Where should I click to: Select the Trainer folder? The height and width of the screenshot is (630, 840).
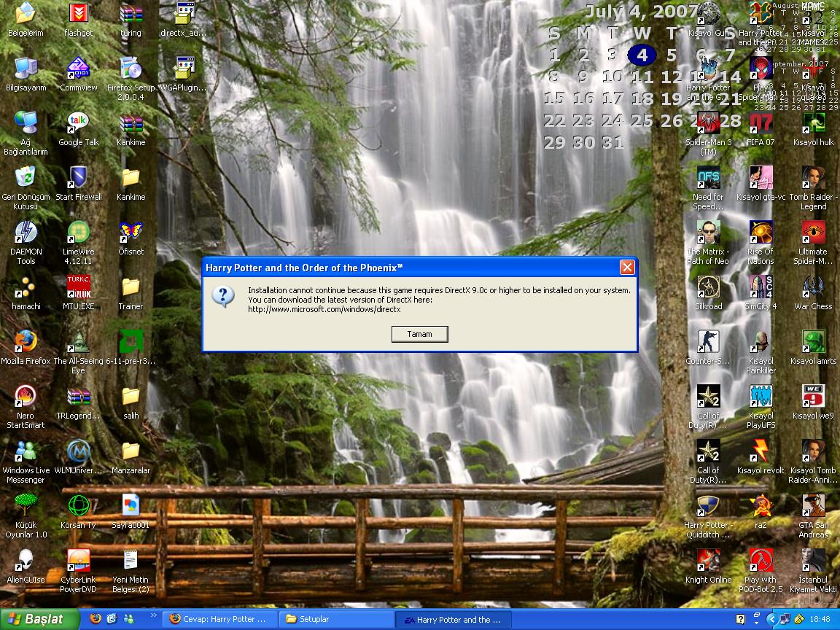[131, 293]
